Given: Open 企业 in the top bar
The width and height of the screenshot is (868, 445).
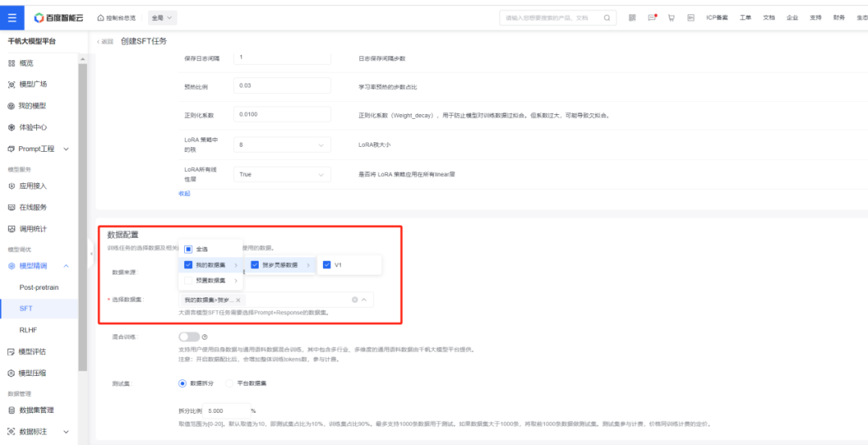Looking at the screenshot, I should click(x=792, y=18).
